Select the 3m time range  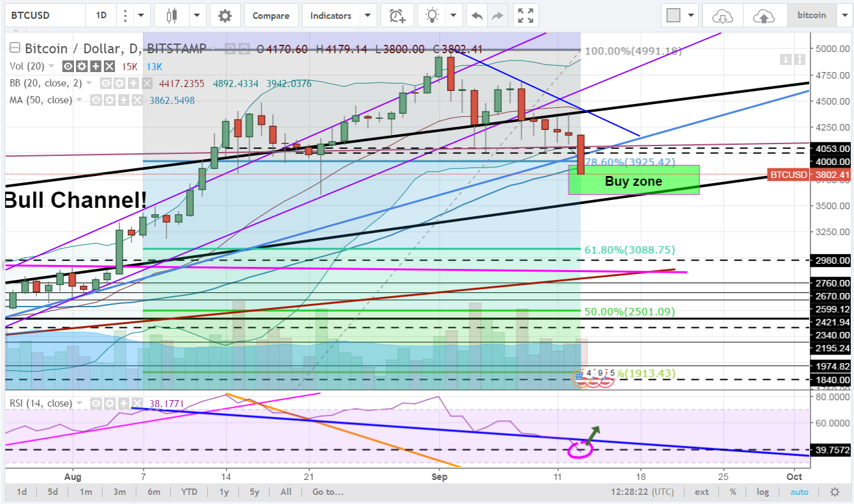119,492
